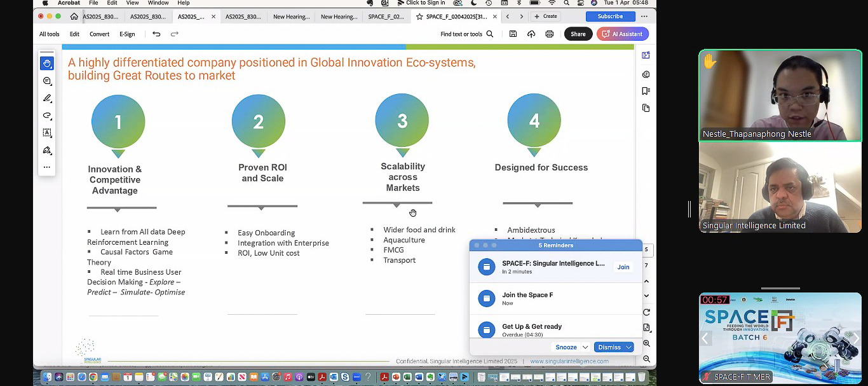Open the Fill & Sign pen tool
Screen dimensions: 868x386
[x=47, y=151]
